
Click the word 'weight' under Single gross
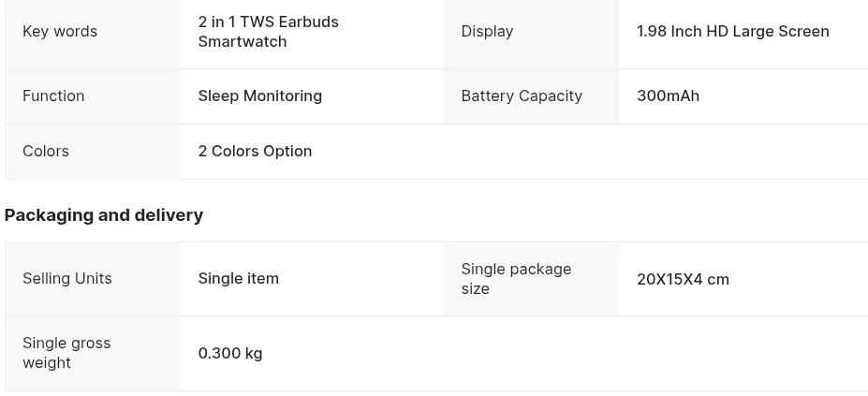tap(47, 362)
